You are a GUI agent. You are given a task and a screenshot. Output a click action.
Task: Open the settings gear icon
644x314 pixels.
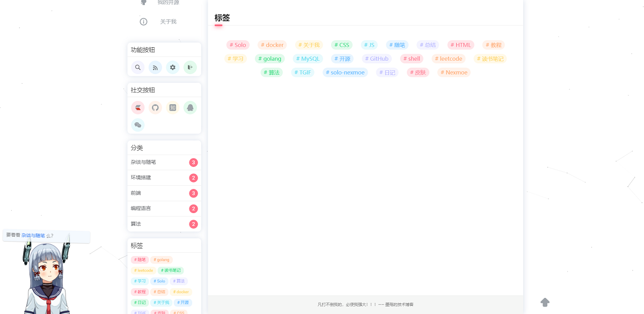click(x=172, y=67)
